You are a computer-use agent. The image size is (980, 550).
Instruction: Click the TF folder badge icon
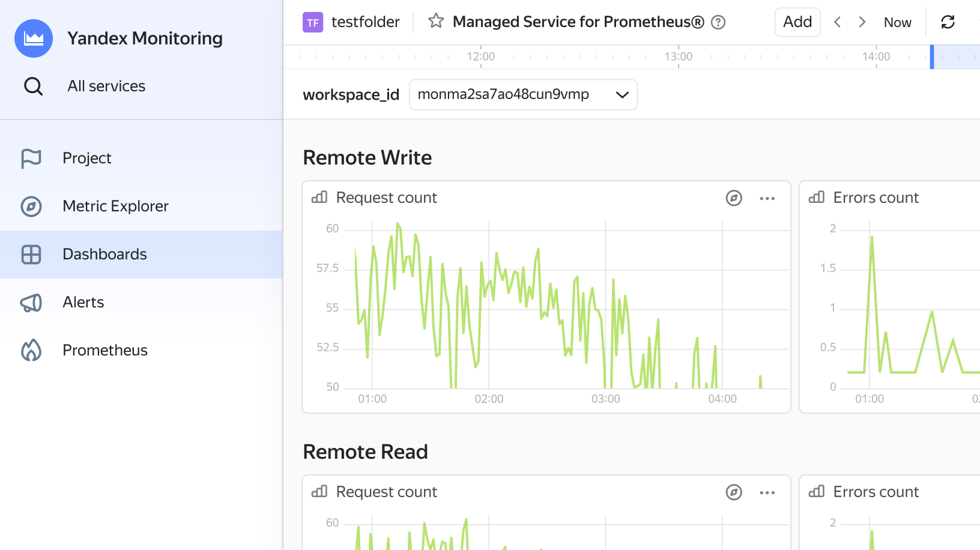[313, 22]
